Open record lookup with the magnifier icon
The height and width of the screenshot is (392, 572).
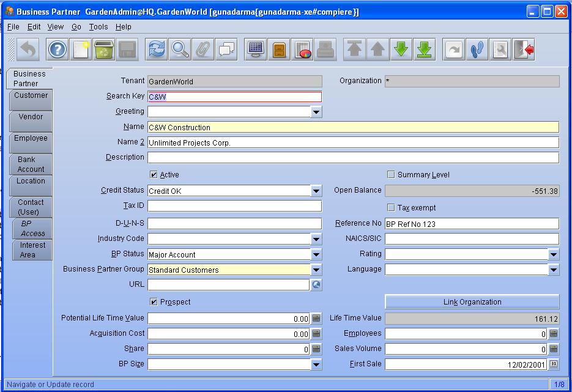tap(180, 49)
